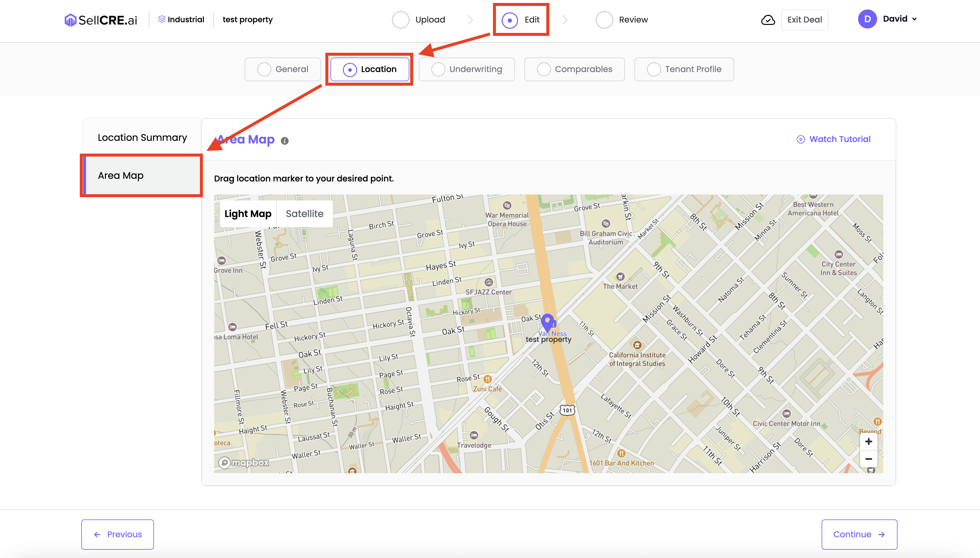Open the Underwriting section
Image resolution: width=980 pixels, height=558 pixels.
[x=467, y=69]
